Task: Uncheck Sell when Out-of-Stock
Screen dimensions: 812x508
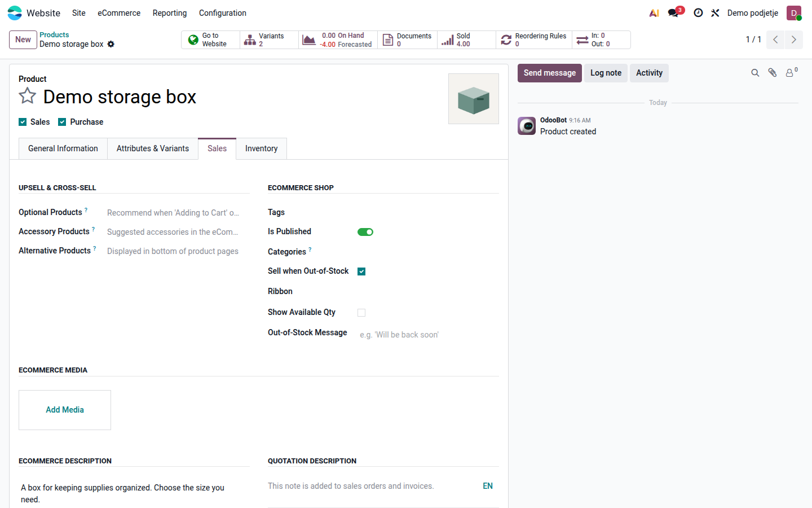Action: pyautogui.click(x=361, y=271)
